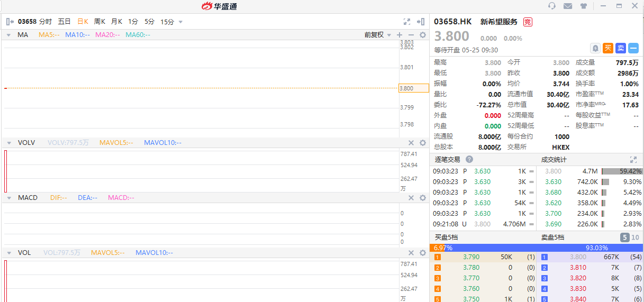
Task: Collapse left panel with bracket arrow icon
Action: [9, 22]
